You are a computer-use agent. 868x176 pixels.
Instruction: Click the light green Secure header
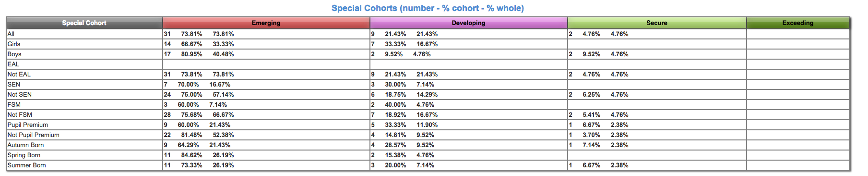click(657, 23)
